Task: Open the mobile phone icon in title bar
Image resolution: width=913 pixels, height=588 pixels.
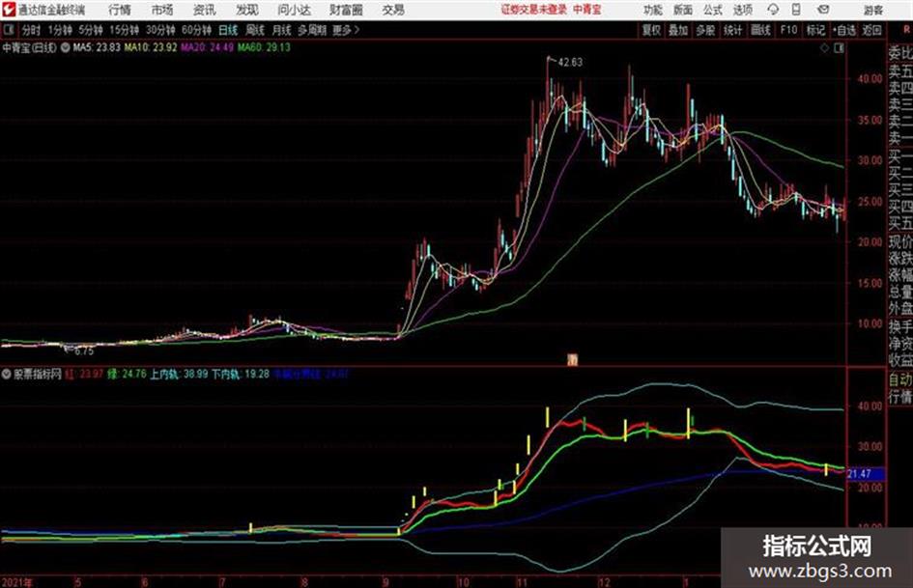Action: pyautogui.click(x=796, y=10)
